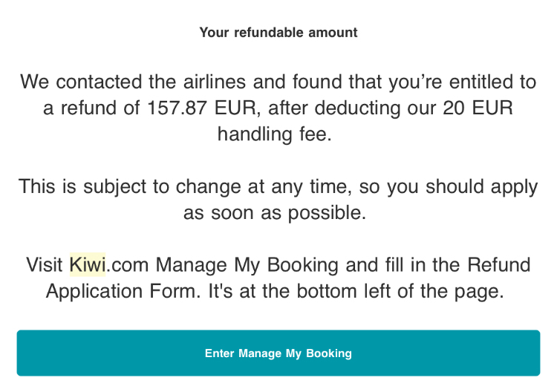Click the words "at any time"
Screen dimensions: 557x392
click(x=304, y=186)
